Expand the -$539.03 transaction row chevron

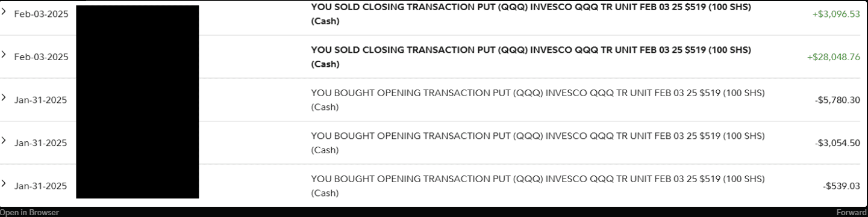pyautogui.click(x=4, y=184)
